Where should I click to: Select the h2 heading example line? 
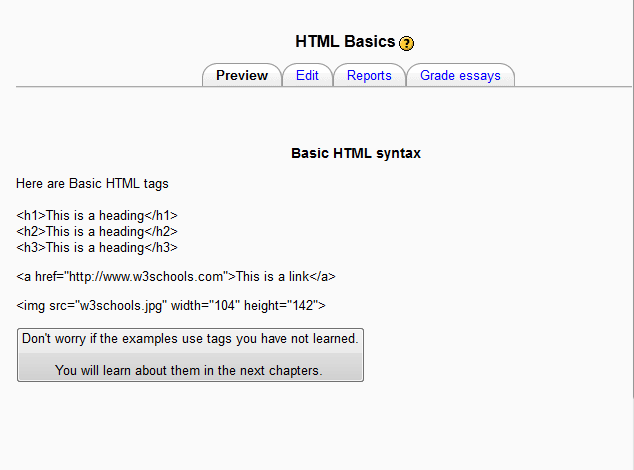tap(97, 232)
